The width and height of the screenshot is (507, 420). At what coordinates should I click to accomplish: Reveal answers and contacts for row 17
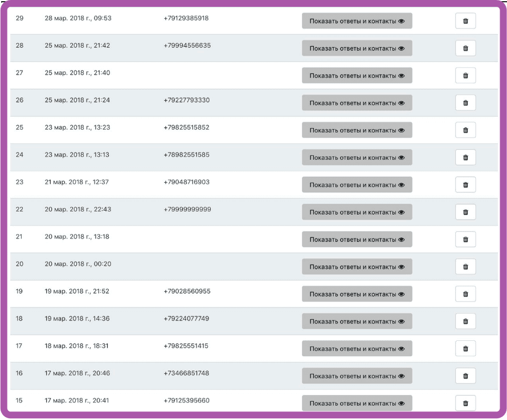coord(357,349)
